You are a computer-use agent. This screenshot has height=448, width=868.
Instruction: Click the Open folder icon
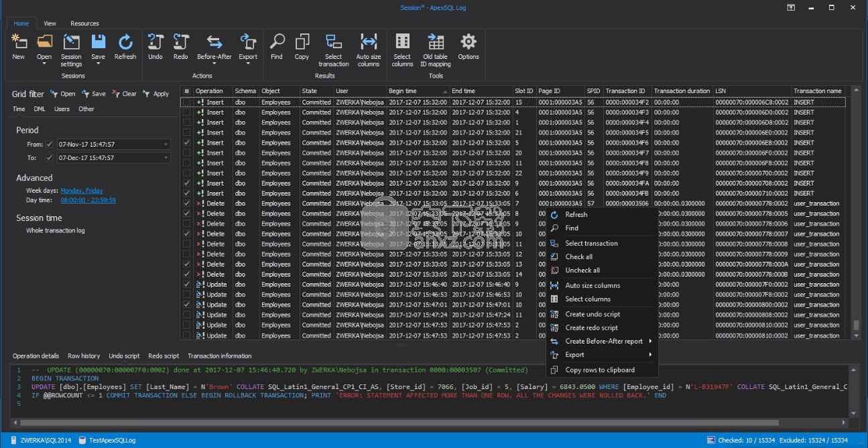(x=44, y=42)
